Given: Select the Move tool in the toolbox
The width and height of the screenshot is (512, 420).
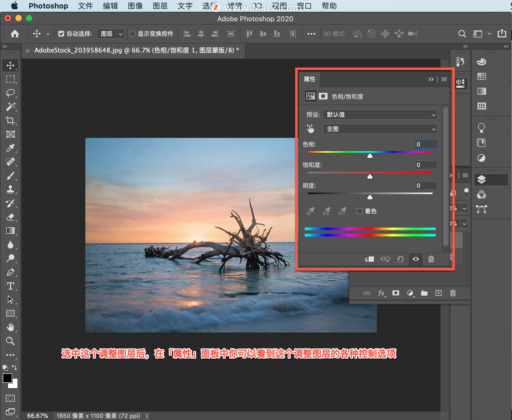Looking at the screenshot, I should coord(10,65).
